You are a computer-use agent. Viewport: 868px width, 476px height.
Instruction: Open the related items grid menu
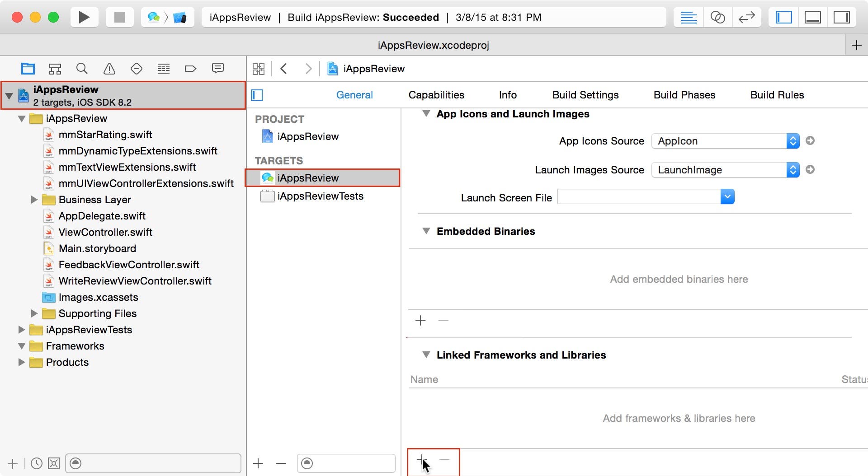point(259,69)
